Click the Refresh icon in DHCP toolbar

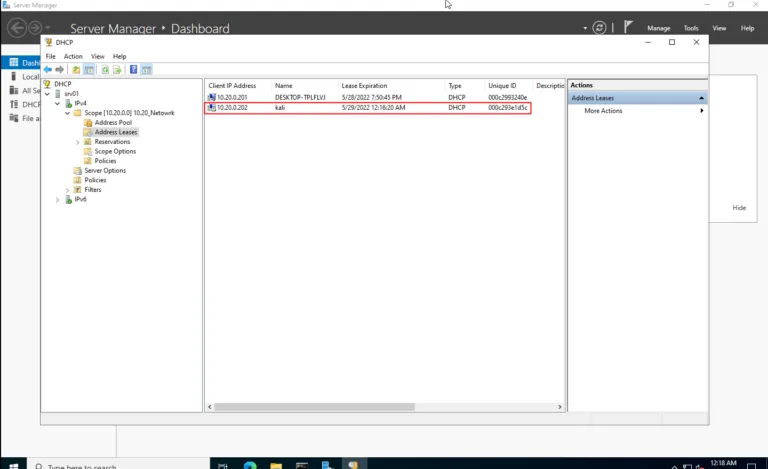click(105, 70)
